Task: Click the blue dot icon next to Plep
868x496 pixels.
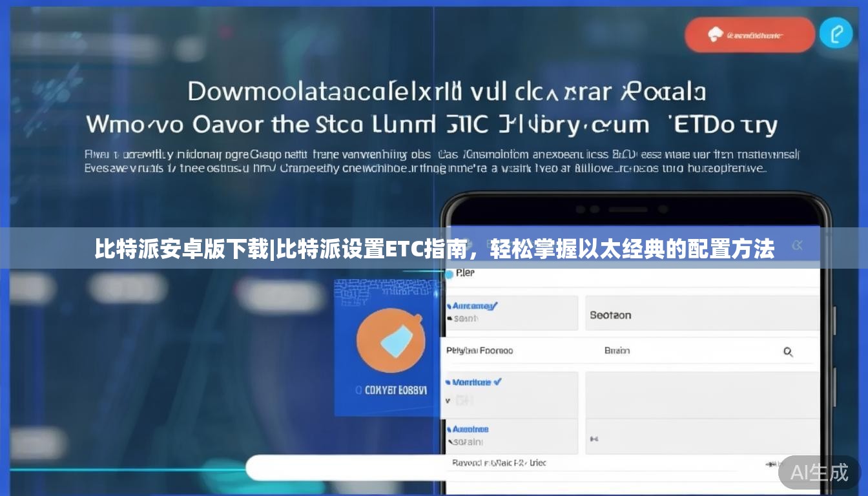Action: (449, 273)
